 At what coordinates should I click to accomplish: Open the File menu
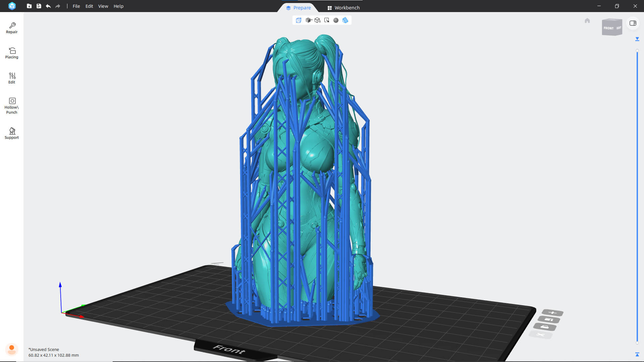76,6
